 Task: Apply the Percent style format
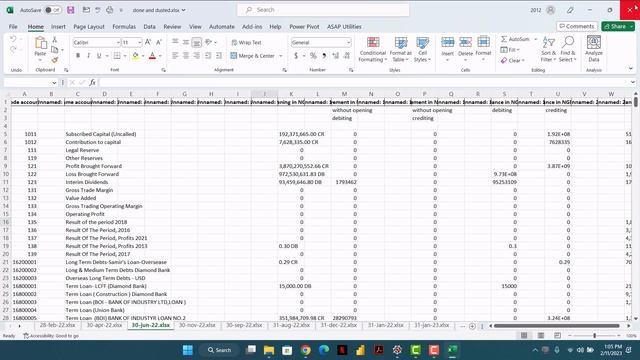[x=313, y=56]
